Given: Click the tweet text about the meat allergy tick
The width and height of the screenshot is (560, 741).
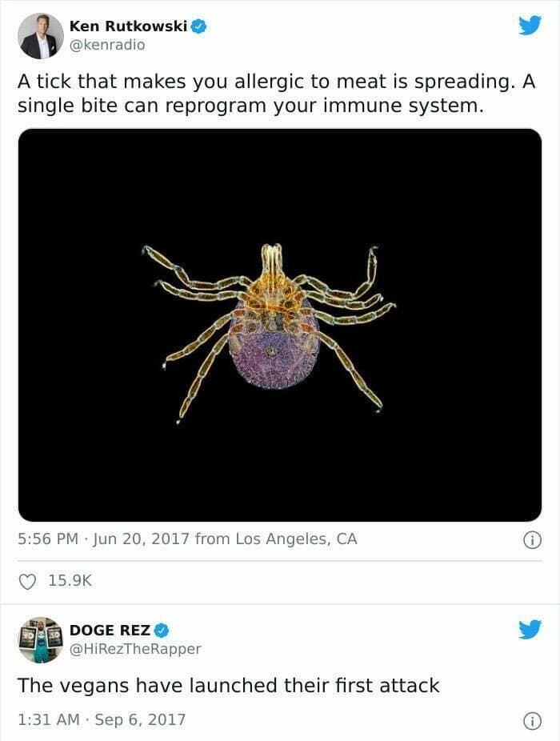Looking at the screenshot, I should click(x=277, y=94).
